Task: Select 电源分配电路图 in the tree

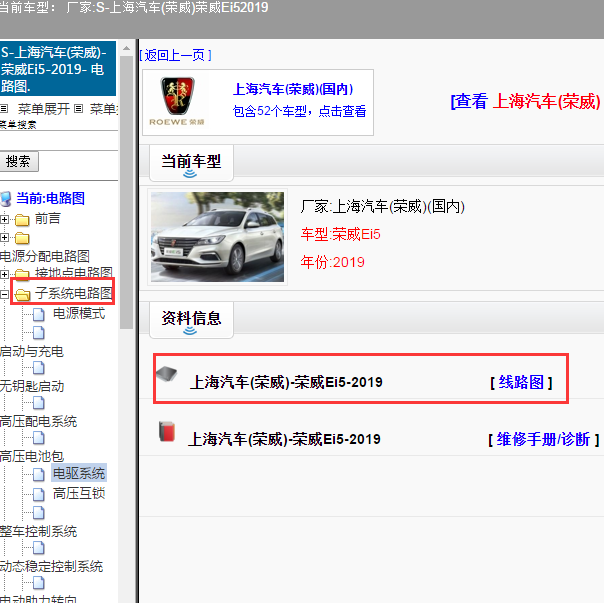Action: click(x=45, y=256)
